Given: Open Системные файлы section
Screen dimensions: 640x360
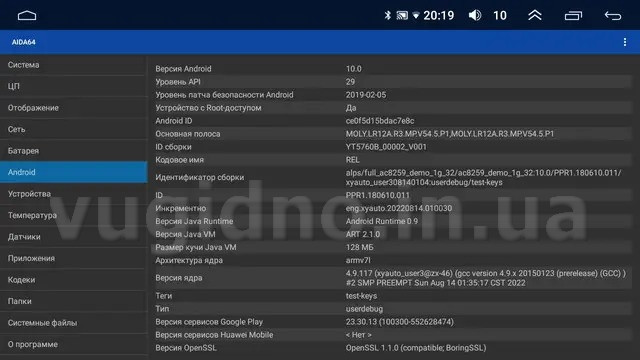Looking at the screenshot, I should [x=74, y=322].
